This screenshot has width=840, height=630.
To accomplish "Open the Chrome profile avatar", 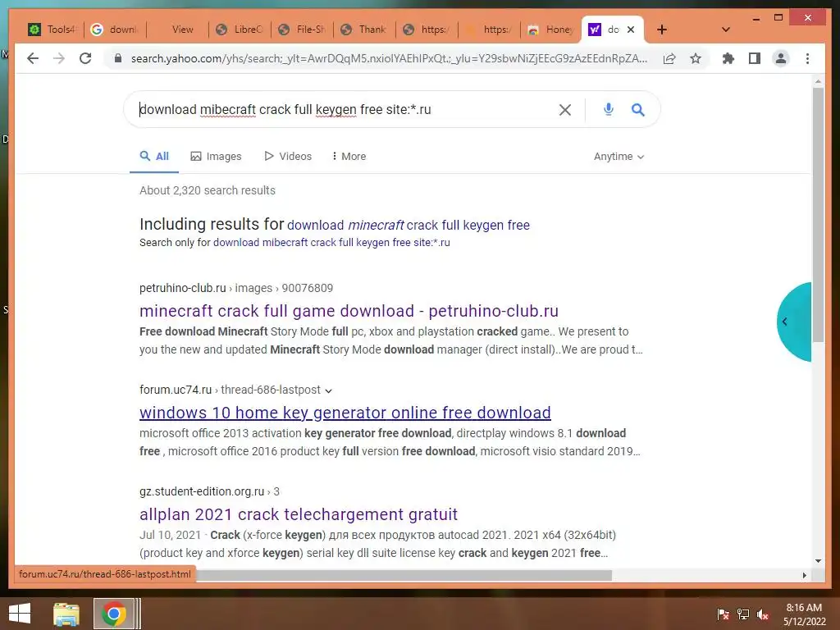I will click(x=781, y=58).
